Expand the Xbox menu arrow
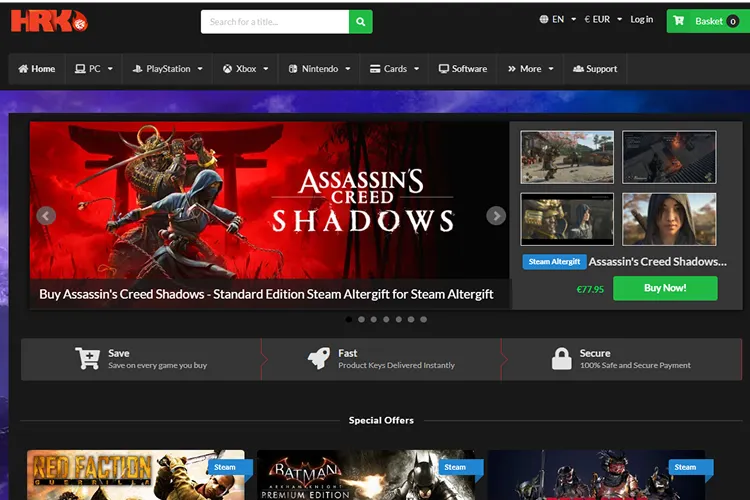 (x=265, y=69)
